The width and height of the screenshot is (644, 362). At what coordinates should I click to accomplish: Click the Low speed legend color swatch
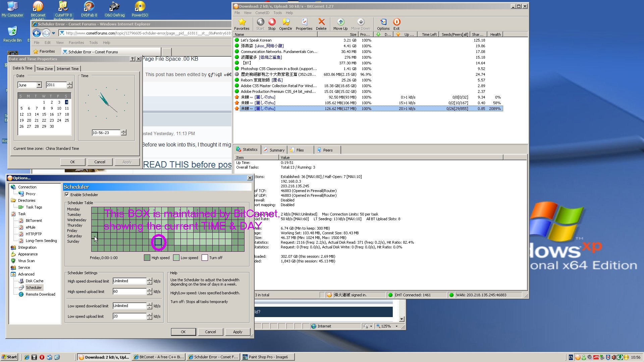176,258
